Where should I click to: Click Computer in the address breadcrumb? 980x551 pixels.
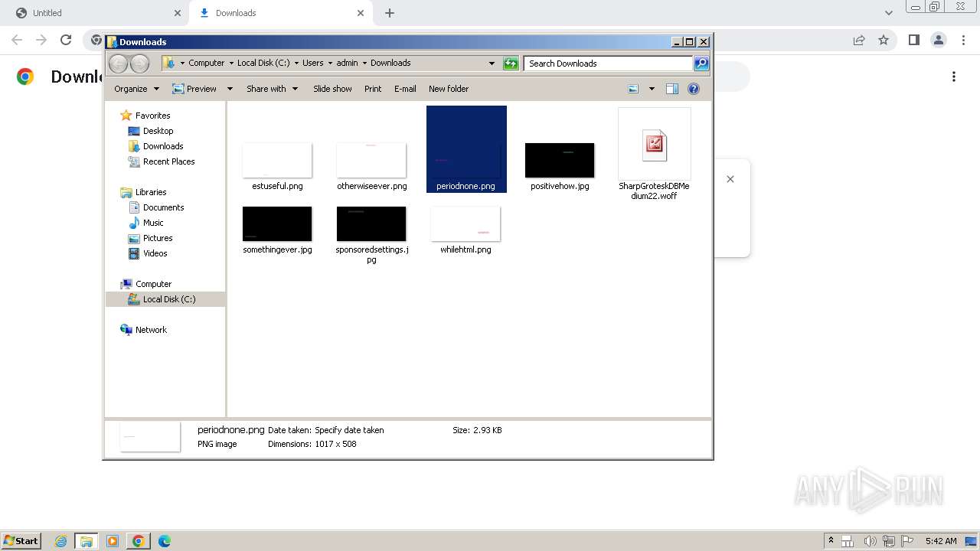207,64
